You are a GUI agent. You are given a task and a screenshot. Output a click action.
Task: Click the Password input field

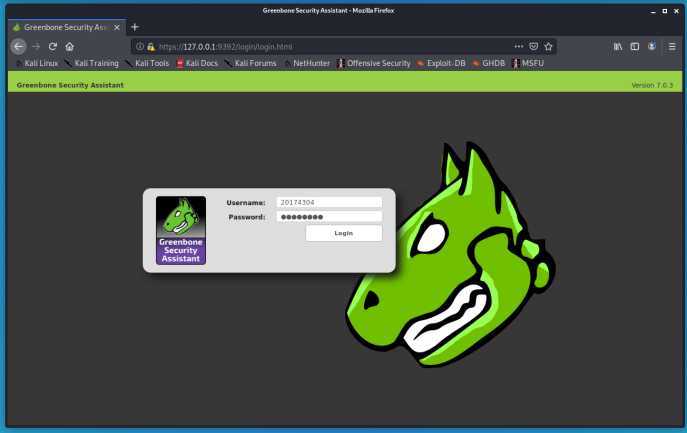coord(329,217)
